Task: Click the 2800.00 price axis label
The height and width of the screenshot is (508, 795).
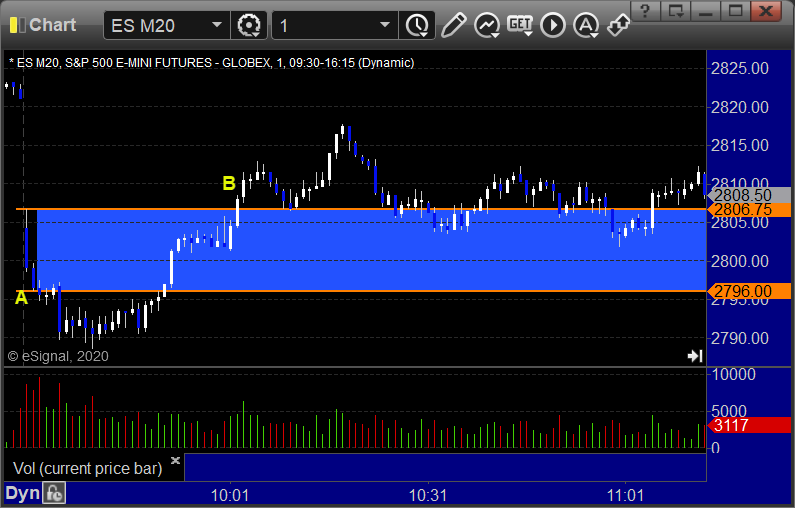Action: [x=740, y=261]
